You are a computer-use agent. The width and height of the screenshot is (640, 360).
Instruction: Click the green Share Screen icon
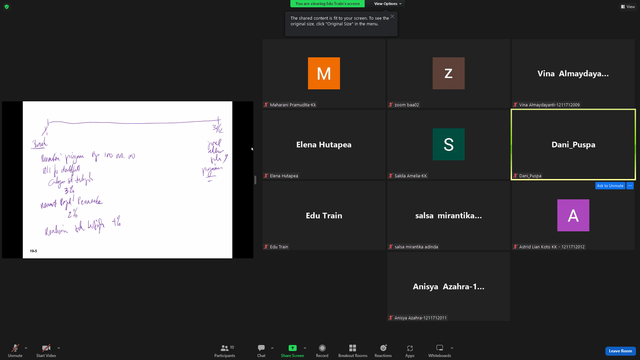tap(293, 348)
